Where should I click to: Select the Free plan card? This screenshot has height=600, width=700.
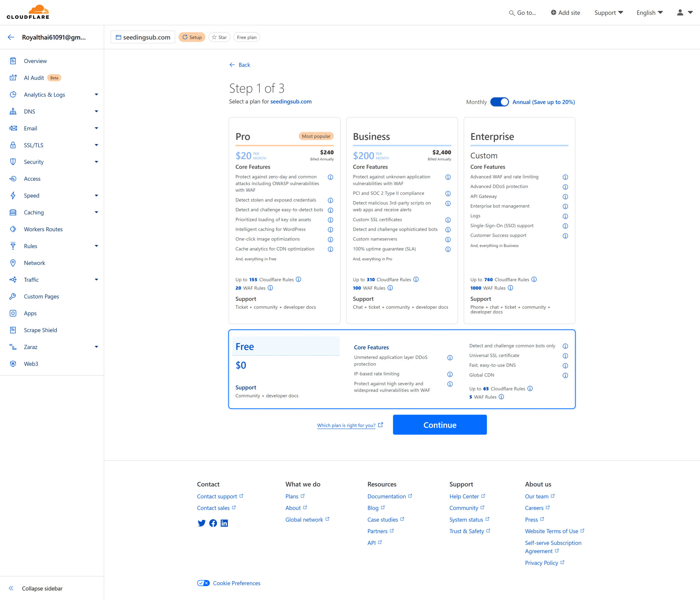pos(402,369)
